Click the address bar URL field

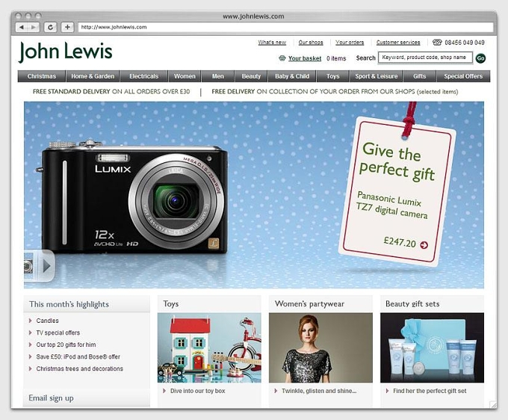(x=285, y=27)
